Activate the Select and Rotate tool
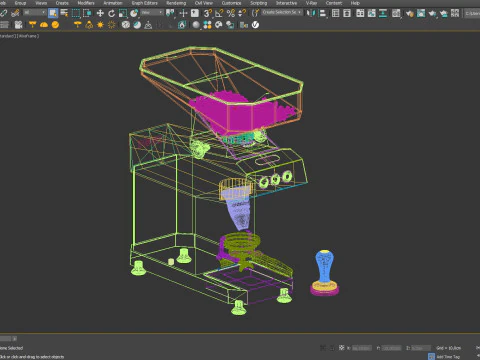This screenshot has width=480, height=360. [111, 13]
